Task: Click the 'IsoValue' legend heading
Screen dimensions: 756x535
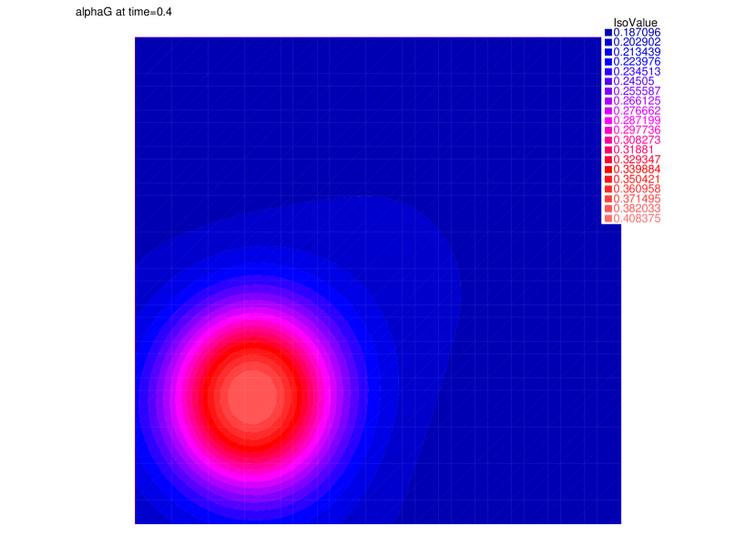Action: [635, 23]
